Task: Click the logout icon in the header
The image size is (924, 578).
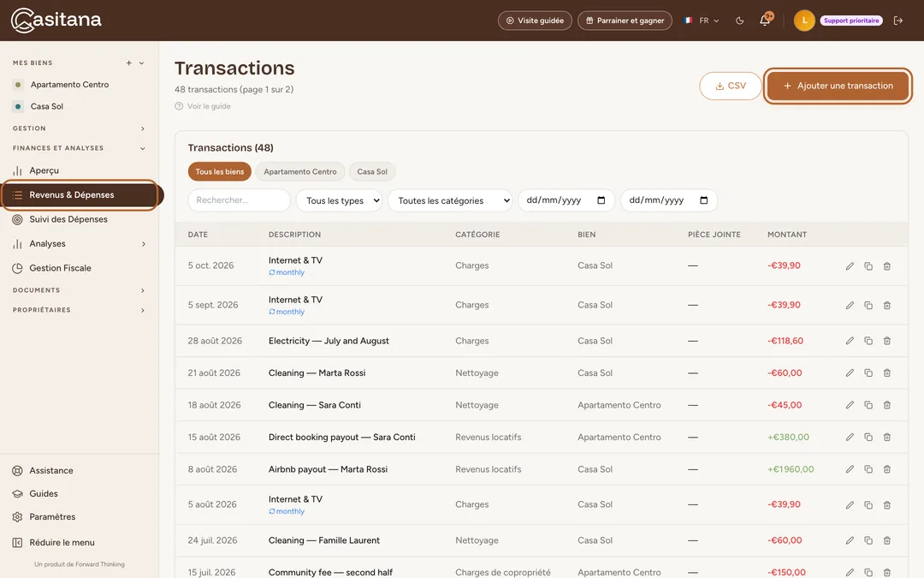Action: (x=898, y=21)
